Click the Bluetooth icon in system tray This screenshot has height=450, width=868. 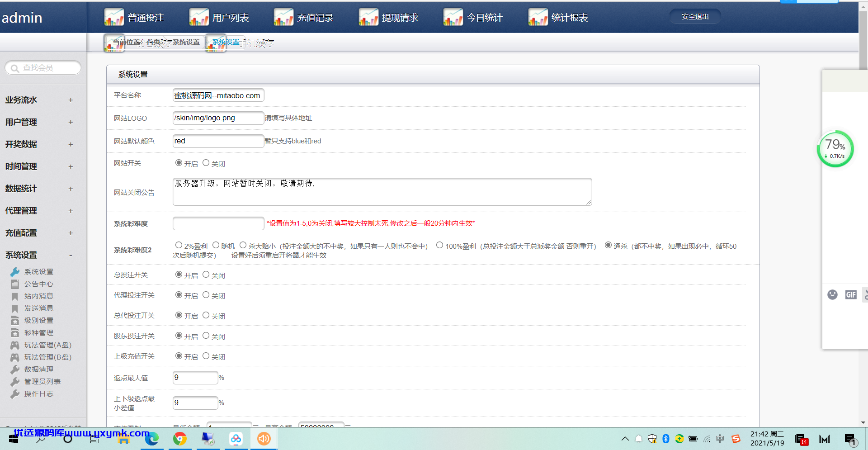click(665, 439)
